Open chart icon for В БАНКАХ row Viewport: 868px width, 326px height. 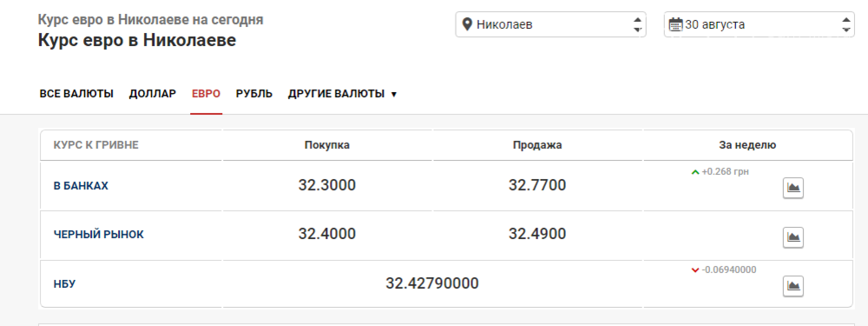pos(792,188)
